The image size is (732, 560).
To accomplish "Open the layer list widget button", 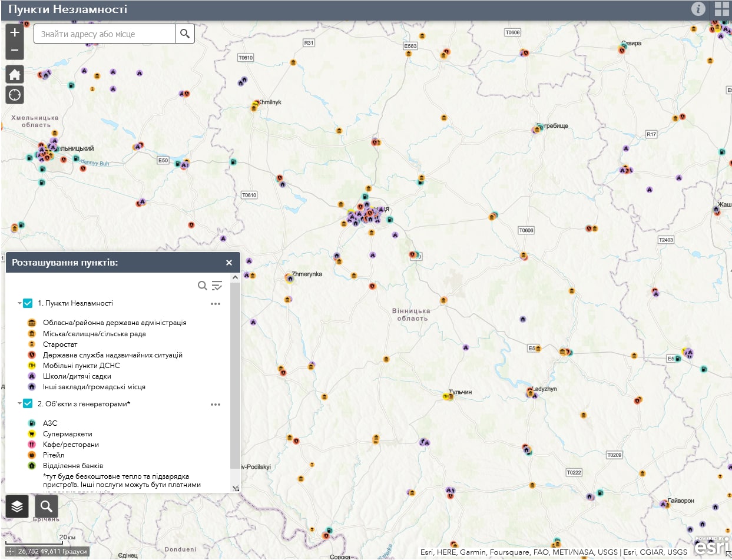I will tap(17, 506).
